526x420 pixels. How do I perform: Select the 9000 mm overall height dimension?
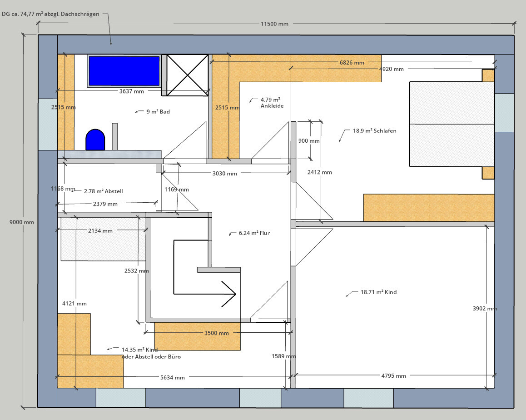22,222
